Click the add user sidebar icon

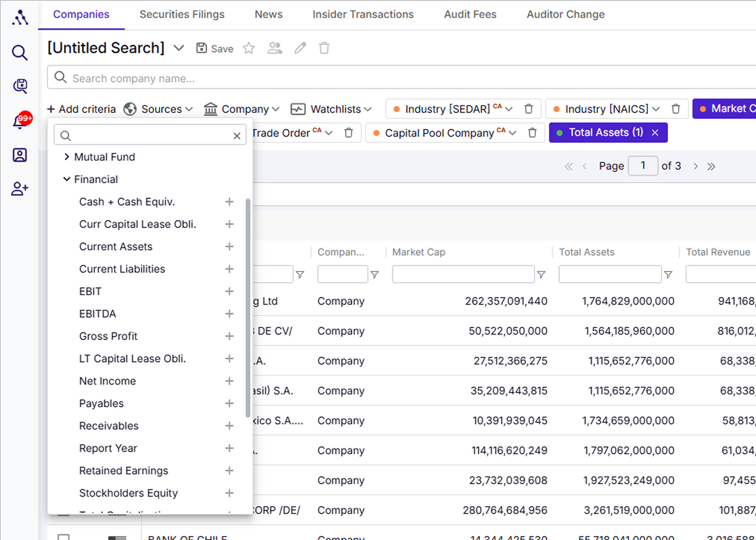coord(19,189)
